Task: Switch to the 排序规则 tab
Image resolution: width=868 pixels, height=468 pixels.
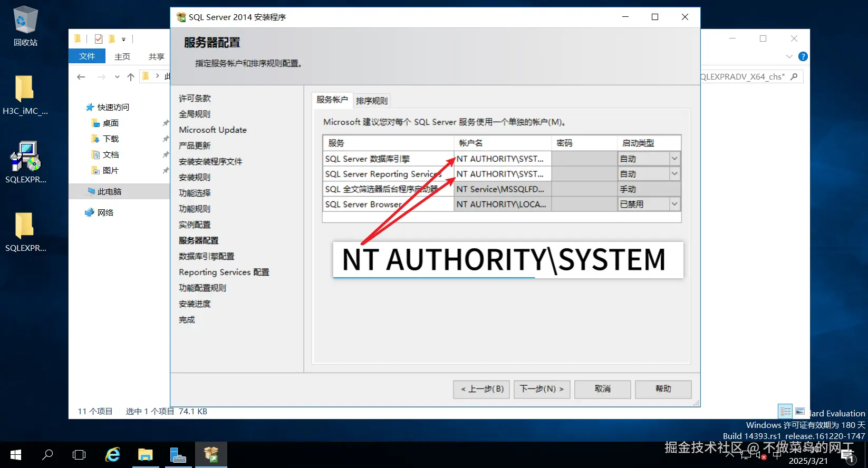Action: [x=372, y=101]
